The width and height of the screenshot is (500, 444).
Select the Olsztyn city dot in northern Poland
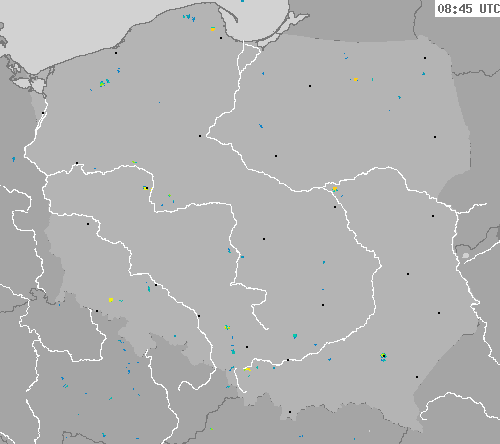pyautogui.click(x=310, y=86)
